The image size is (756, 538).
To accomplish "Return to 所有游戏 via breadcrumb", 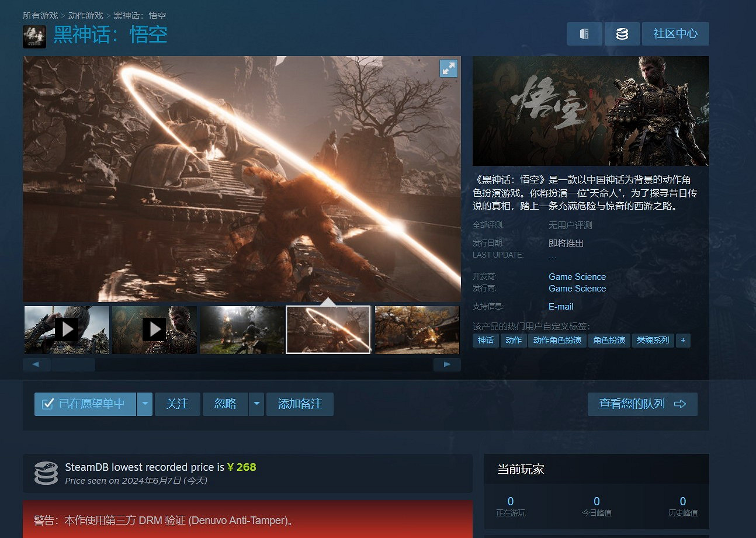I will coord(39,16).
